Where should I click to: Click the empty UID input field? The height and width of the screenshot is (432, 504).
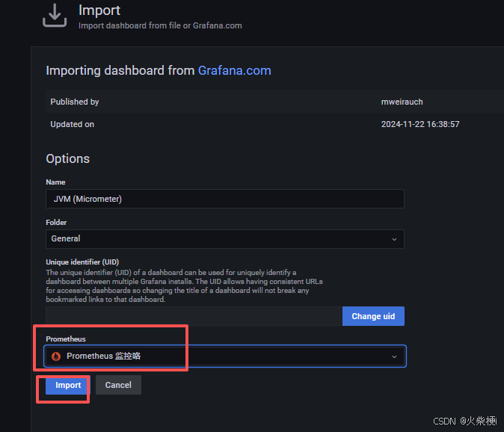click(194, 316)
